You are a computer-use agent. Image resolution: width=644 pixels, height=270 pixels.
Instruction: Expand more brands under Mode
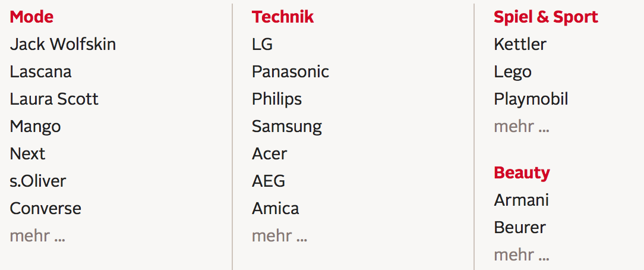tap(37, 236)
